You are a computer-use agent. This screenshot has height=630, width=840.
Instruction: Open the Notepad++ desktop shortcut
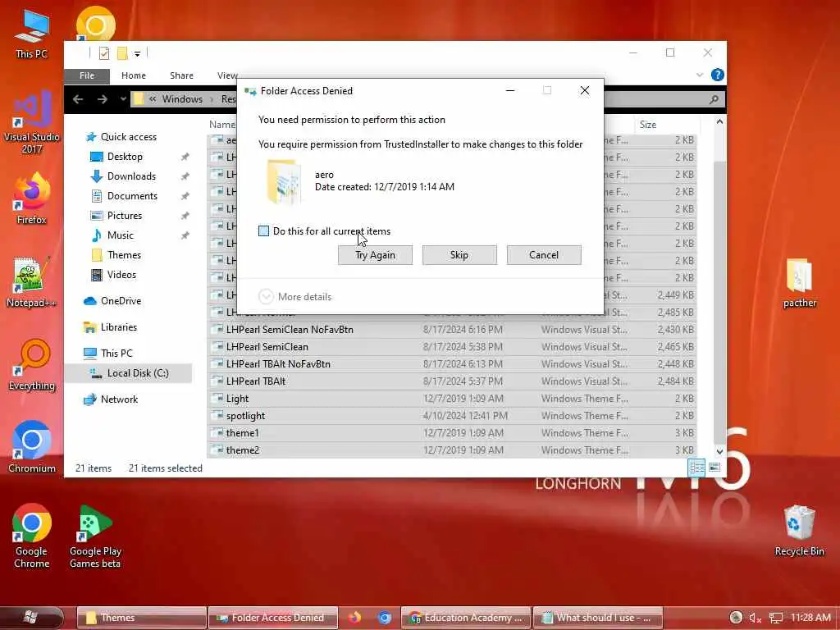[x=32, y=282]
